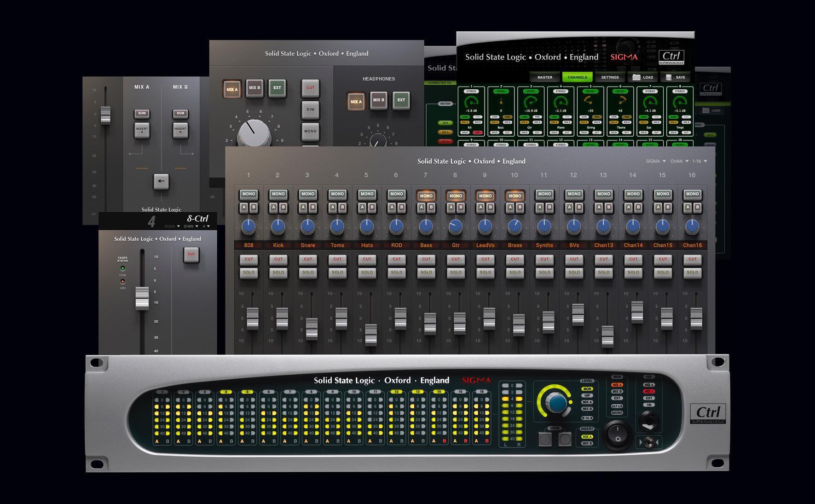Switch to the MASTER tab
This screenshot has height=504, width=815.
point(545,77)
